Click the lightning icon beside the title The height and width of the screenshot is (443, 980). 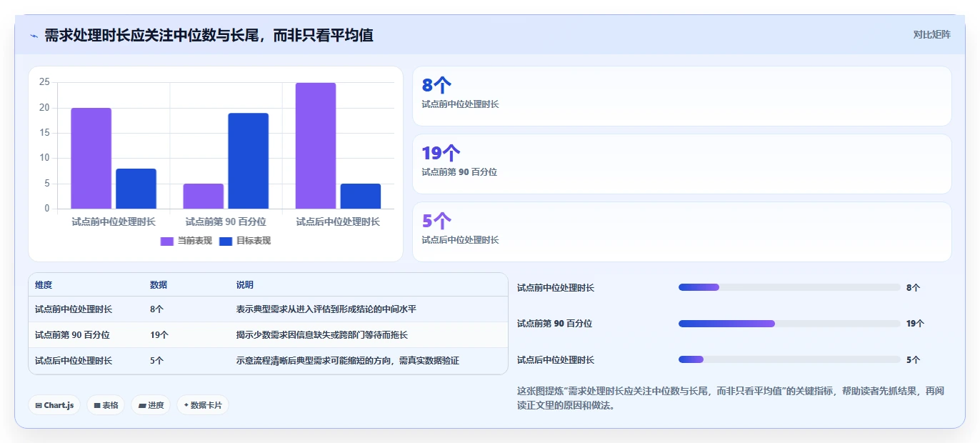[x=34, y=36]
